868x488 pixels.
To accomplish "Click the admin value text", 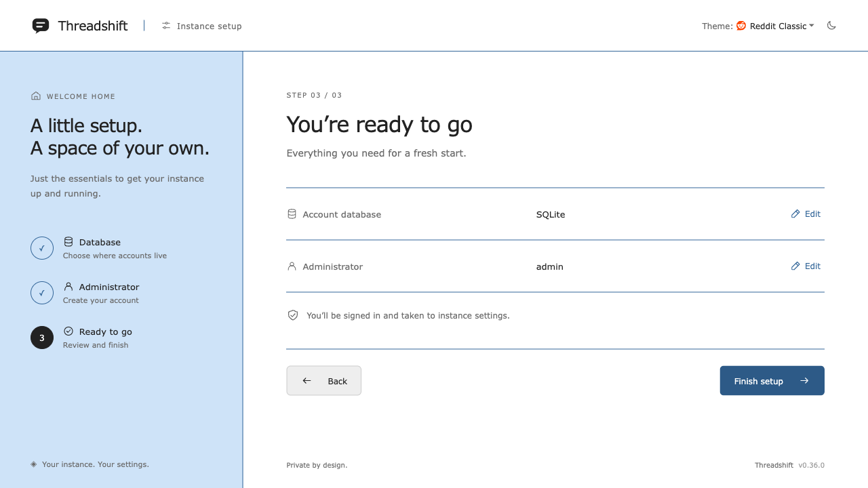I will (550, 266).
